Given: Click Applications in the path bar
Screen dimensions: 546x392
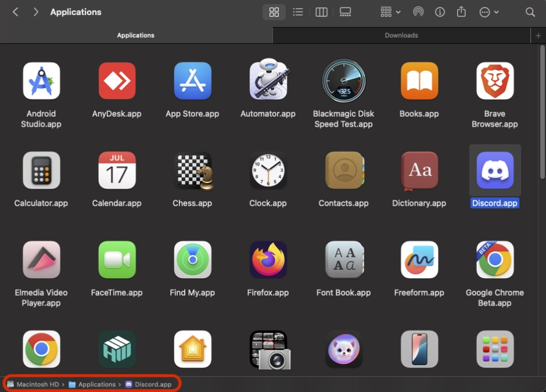Looking at the screenshot, I should [92, 384].
